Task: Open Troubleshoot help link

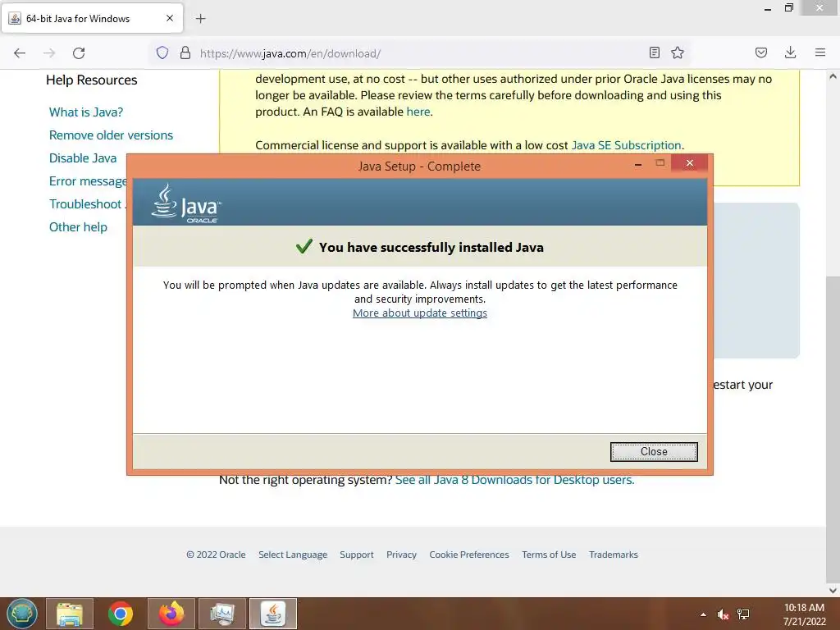Action: [x=85, y=204]
